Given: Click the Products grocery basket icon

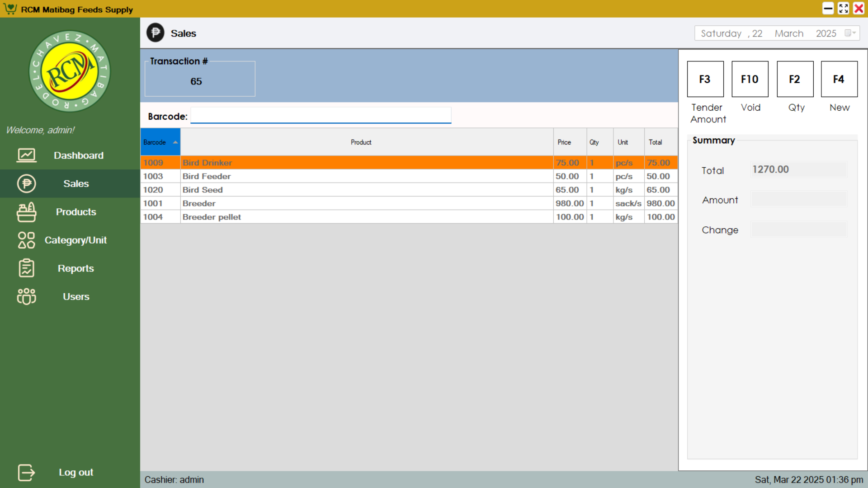Looking at the screenshot, I should [27, 212].
